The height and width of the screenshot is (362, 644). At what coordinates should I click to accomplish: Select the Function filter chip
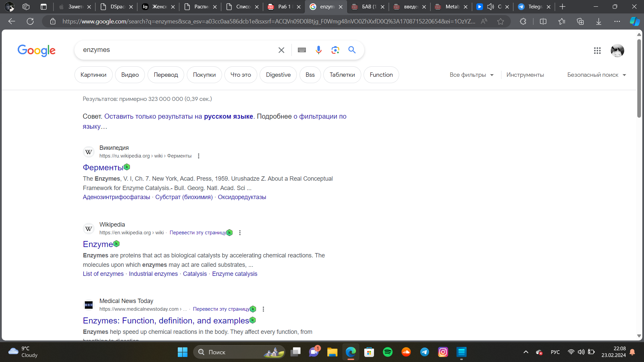(381, 75)
